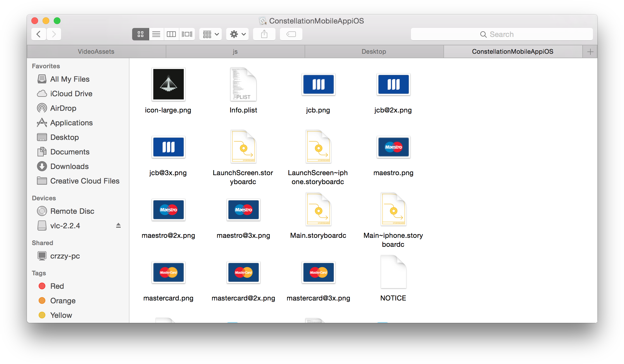Switch to the VideoAssets tab
This screenshot has width=624, height=364.
click(x=96, y=51)
